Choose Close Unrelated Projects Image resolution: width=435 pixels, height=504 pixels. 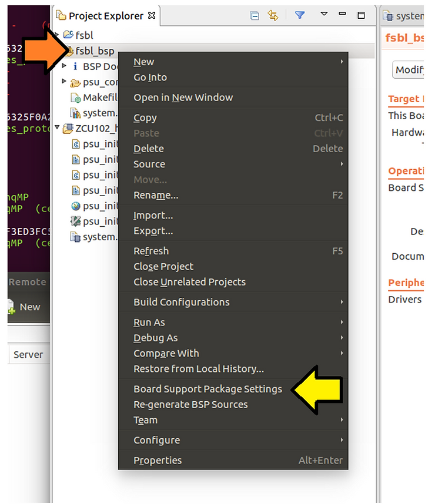[x=233, y=282]
